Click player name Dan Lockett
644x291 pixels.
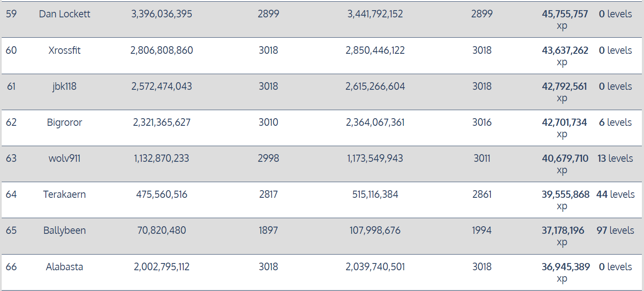point(64,14)
